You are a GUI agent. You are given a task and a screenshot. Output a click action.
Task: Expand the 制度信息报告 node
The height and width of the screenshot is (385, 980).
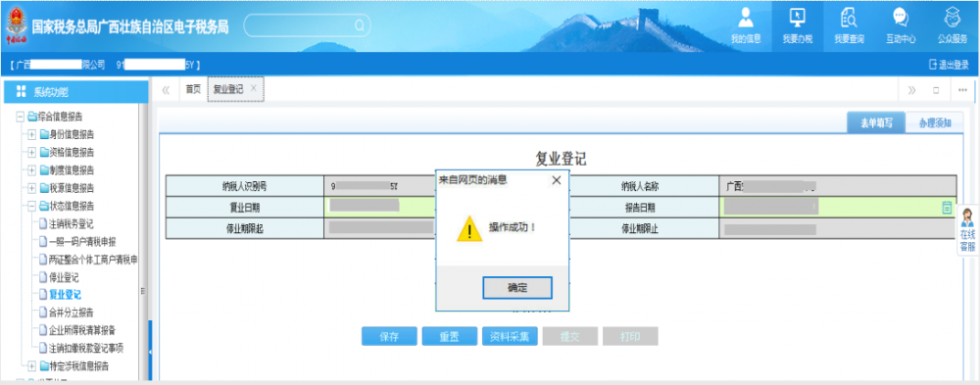click(32, 170)
